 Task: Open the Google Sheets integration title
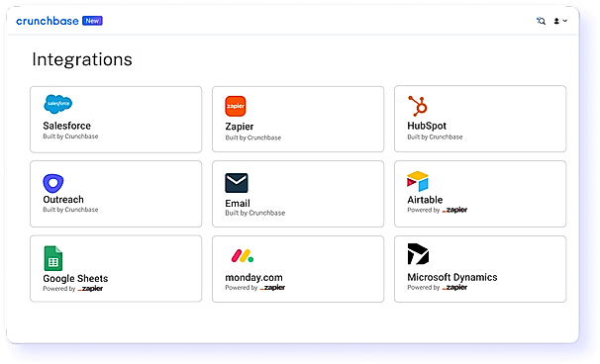tap(75, 278)
